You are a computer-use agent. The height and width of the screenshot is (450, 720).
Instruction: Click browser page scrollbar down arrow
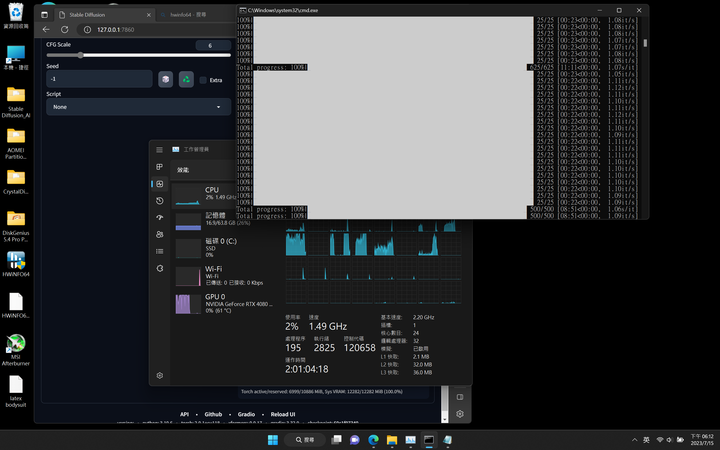pos(444,419)
